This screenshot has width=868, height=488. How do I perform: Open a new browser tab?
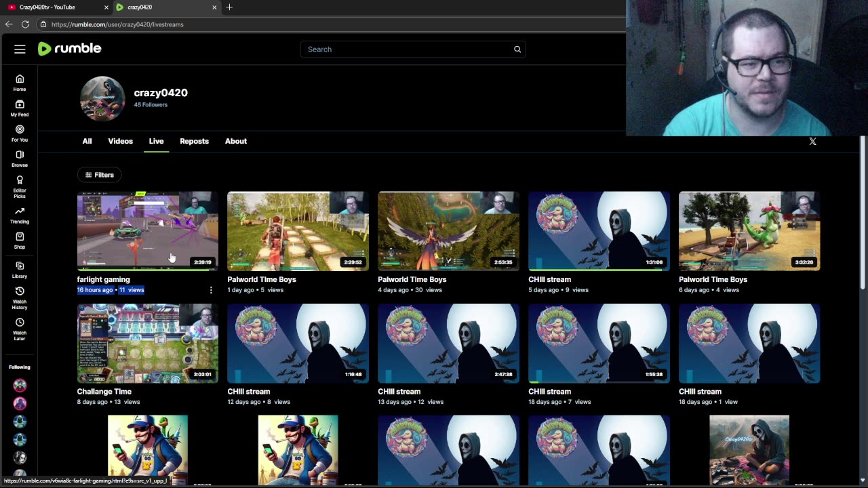tap(229, 7)
